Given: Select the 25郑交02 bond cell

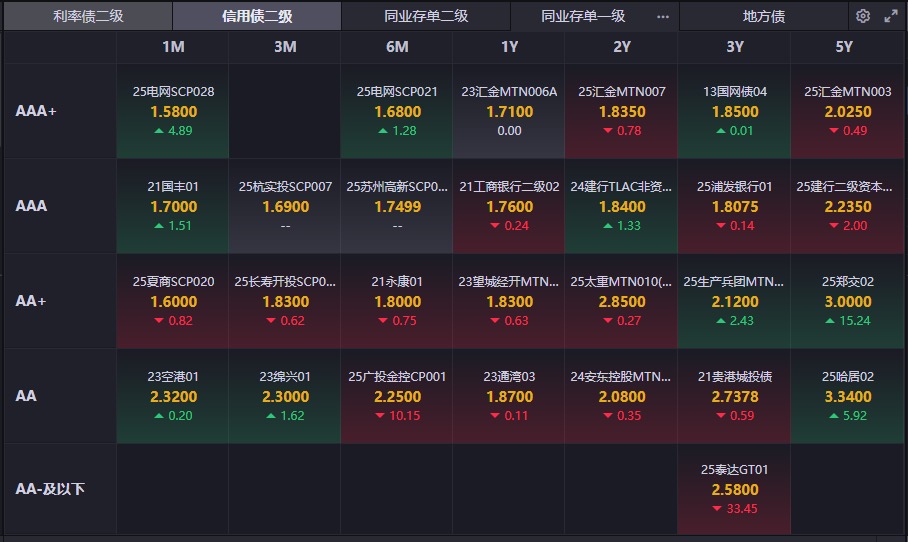Looking at the screenshot, I should pyautogui.click(x=847, y=301).
